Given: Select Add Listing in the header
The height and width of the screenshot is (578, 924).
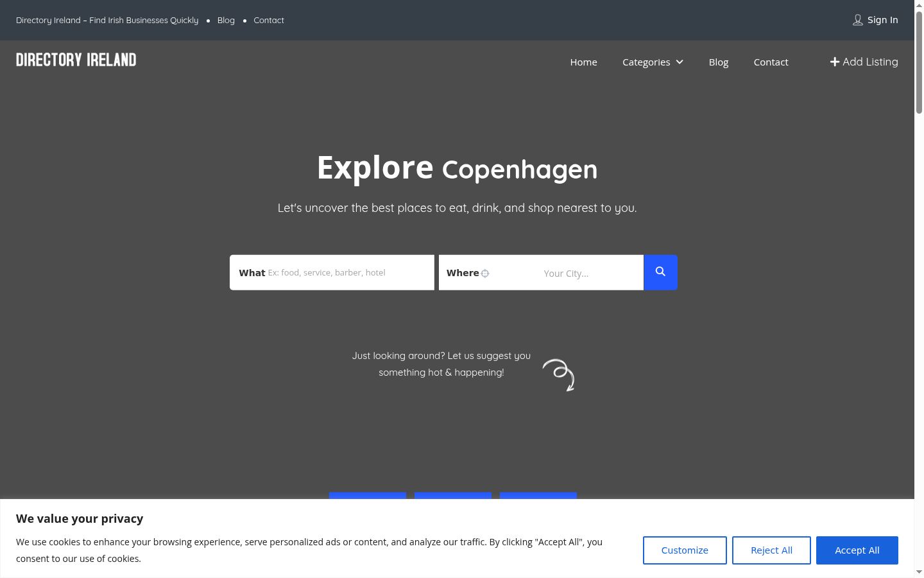Looking at the screenshot, I should coord(864,62).
